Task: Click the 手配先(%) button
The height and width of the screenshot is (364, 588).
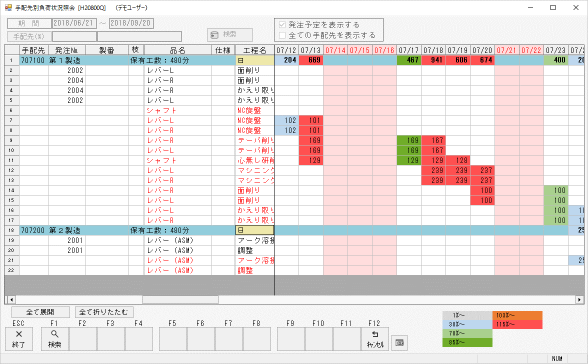Action: 29,36
